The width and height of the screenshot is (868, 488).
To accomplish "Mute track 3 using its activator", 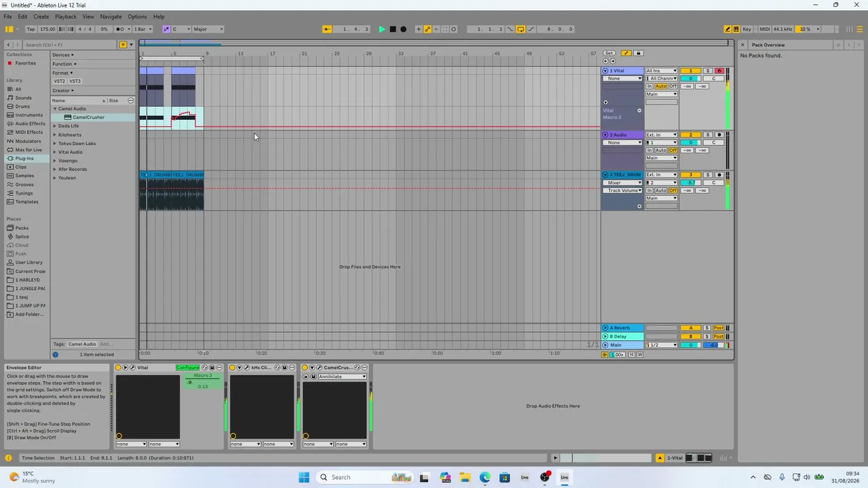I will point(691,175).
